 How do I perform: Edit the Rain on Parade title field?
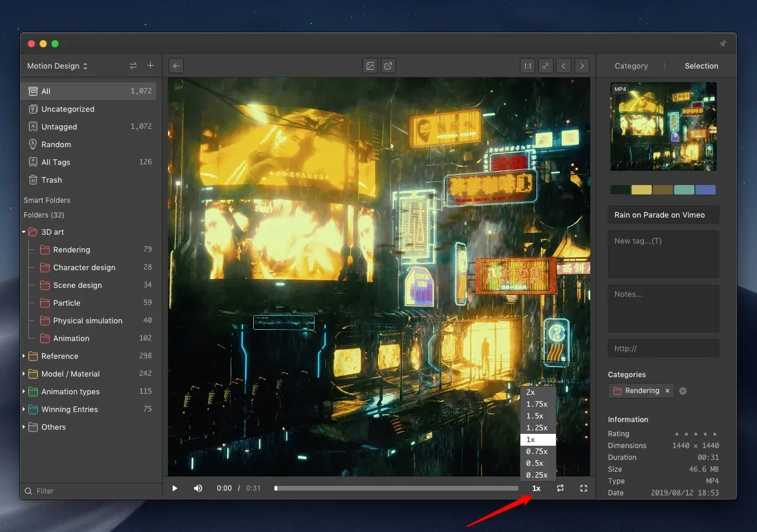pyautogui.click(x=664, y=215)
